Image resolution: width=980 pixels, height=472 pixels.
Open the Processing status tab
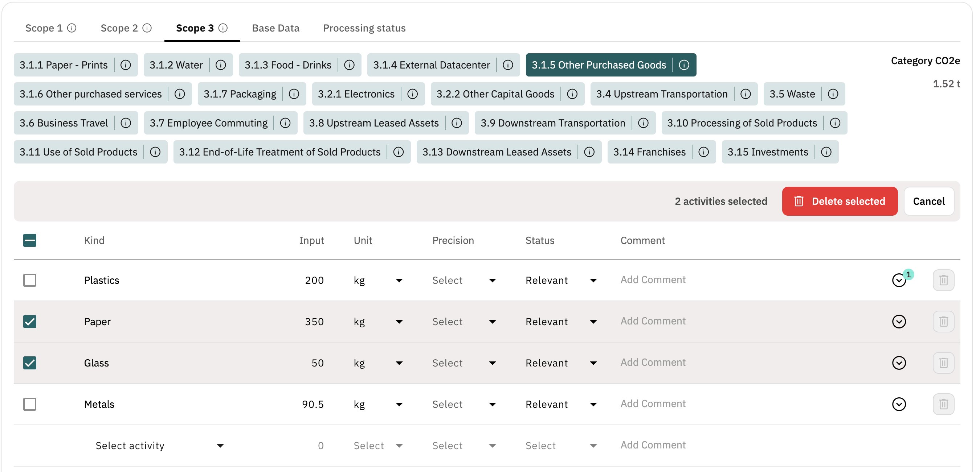click(x=364, y=28)
